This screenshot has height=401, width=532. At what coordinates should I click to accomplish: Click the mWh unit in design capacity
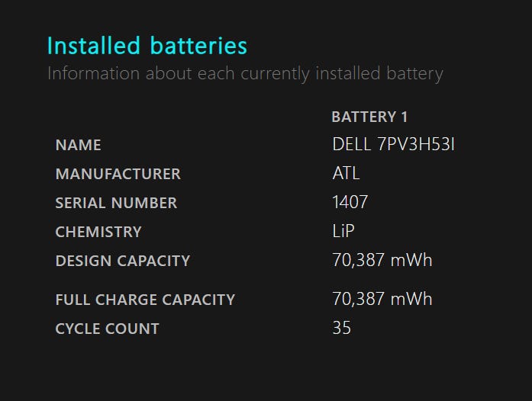[411, 260]
